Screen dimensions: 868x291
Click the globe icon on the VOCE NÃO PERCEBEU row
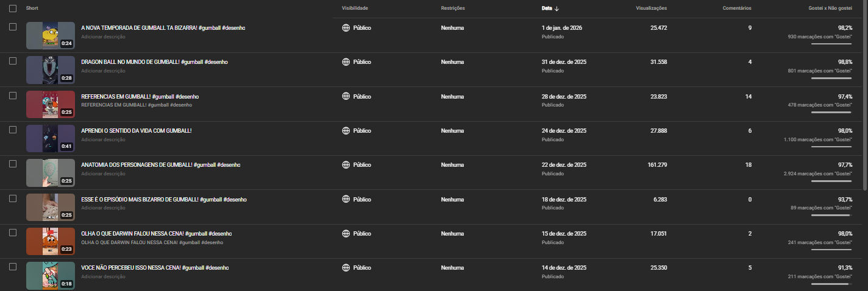[x=346, y=268]
